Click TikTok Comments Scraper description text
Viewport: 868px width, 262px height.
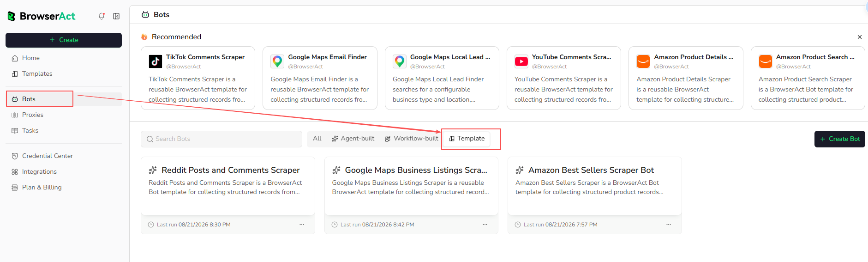(x=198, y=89)
